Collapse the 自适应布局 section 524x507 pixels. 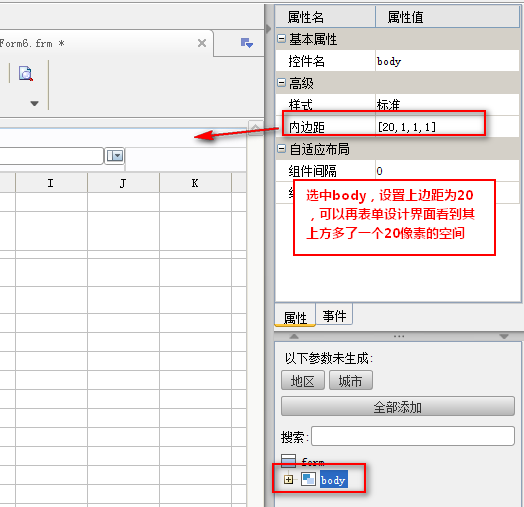coord(281,148)
